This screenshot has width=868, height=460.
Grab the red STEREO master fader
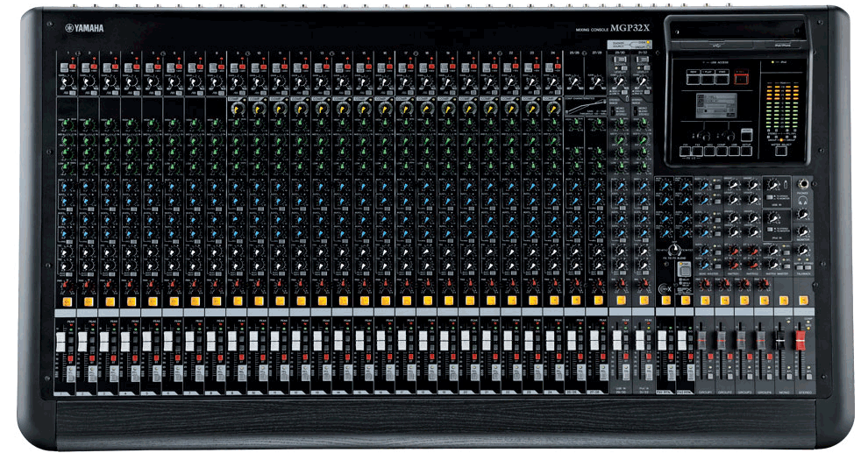[800, 340]
